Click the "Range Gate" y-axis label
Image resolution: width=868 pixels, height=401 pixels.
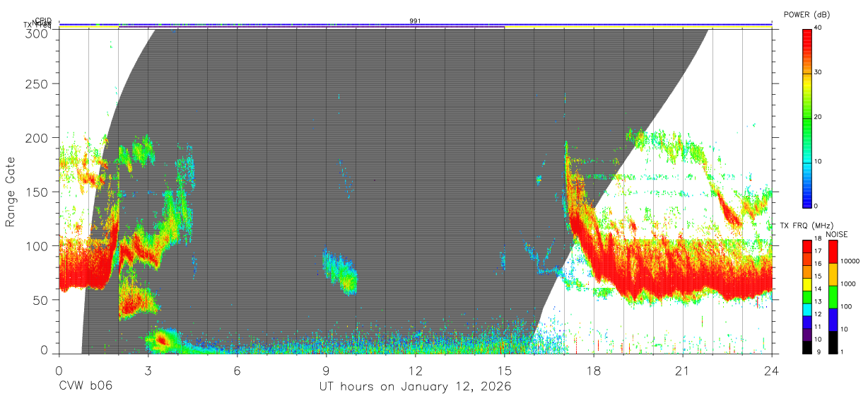[x=11, y=192]
